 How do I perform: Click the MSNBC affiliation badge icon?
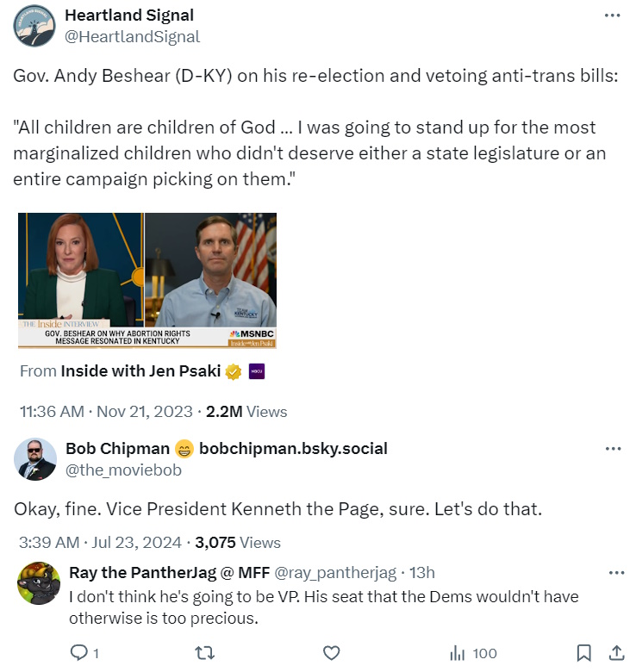click(x=257, y=372)
